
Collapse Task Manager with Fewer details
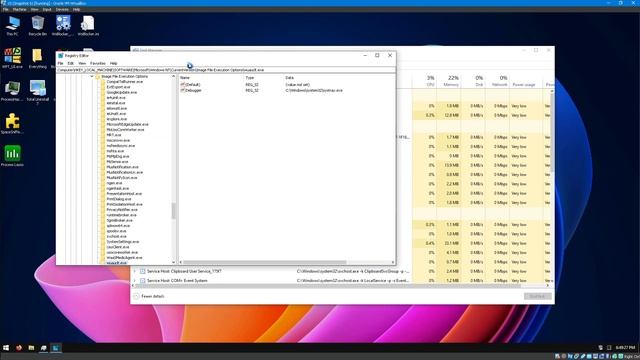coord(149,296)
